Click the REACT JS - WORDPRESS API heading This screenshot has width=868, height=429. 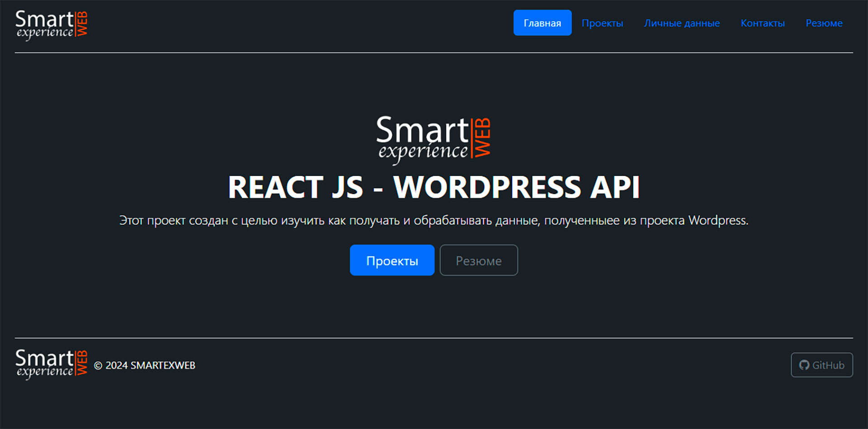(x=434, y=187)
